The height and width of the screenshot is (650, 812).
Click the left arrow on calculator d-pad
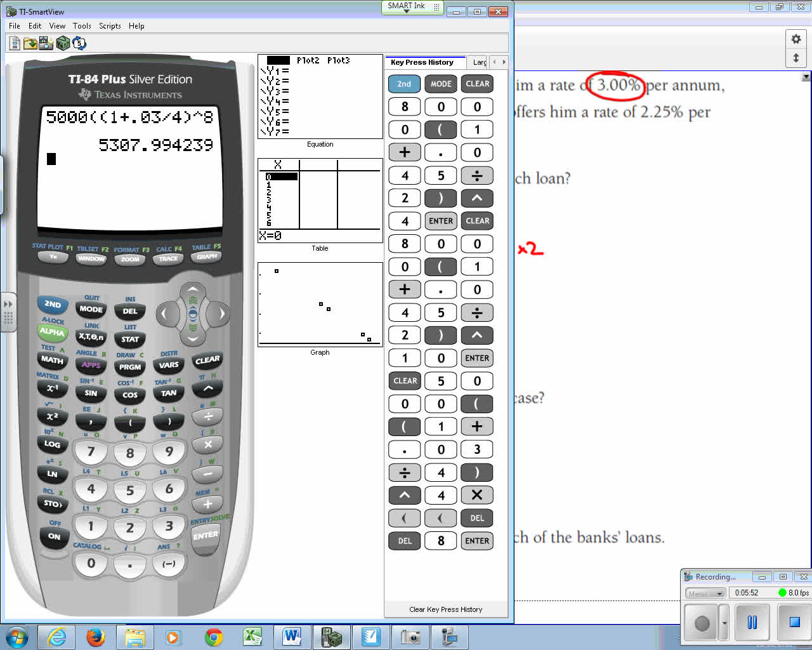(x=166, y=314)
